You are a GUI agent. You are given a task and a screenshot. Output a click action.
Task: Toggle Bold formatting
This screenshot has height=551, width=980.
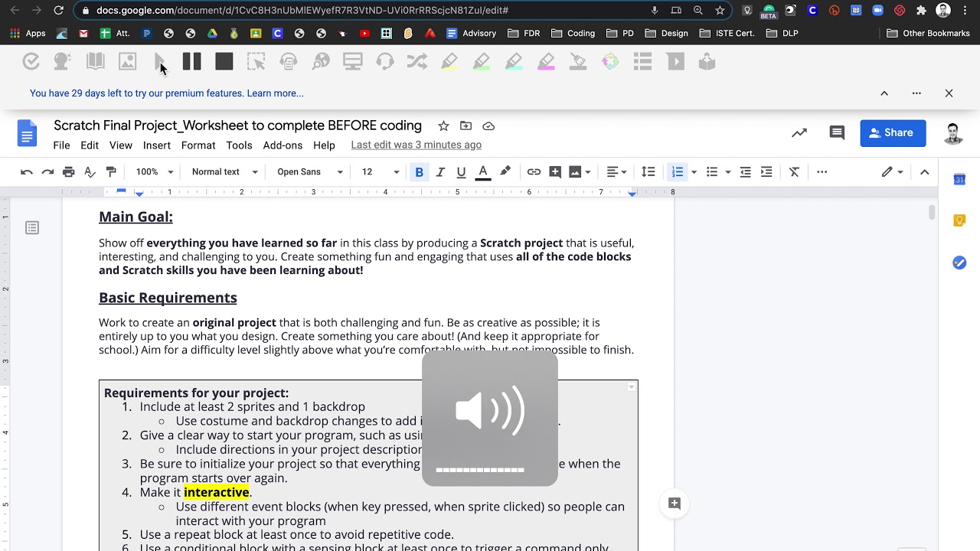419,172
